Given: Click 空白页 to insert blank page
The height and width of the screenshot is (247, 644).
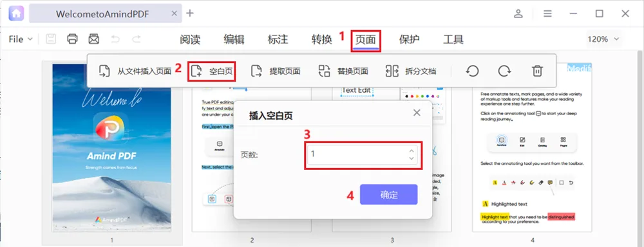Looking at the screenshot, I should point(212,71).
